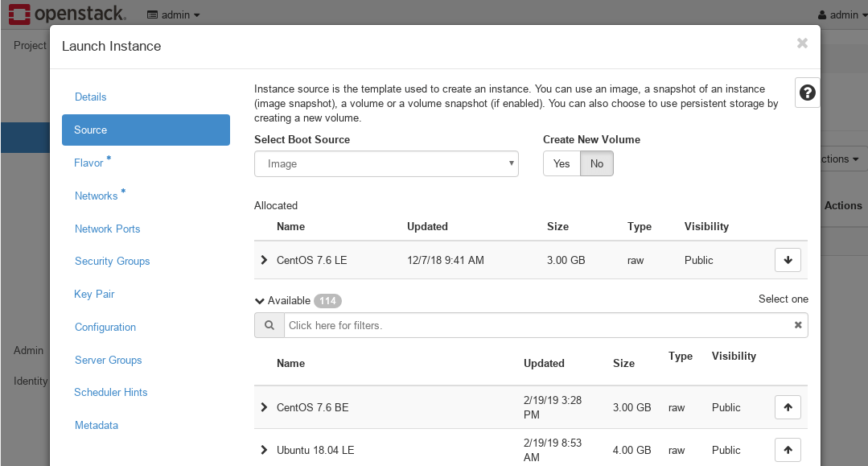The image size is (868, 466).
Task: Open the help panel with the question mark icon
Action: point(807,92)
